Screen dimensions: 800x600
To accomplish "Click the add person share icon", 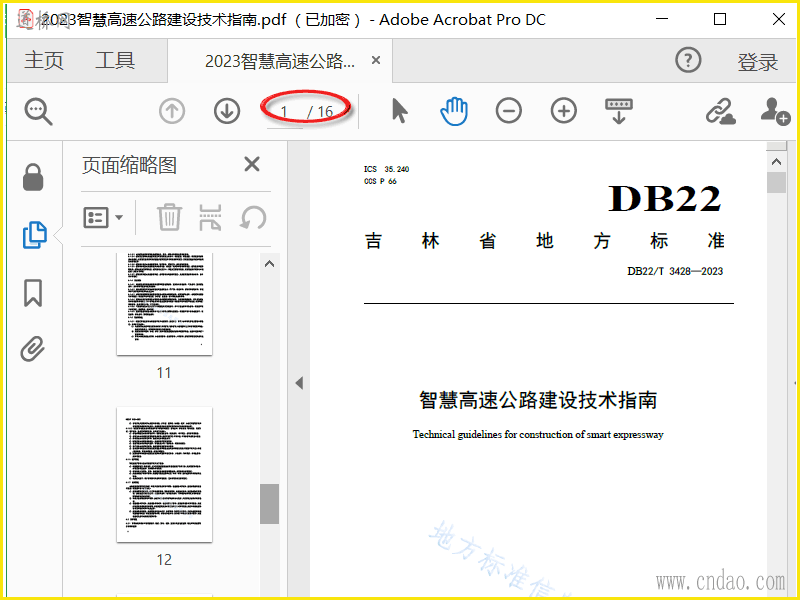I will coord(776,111).
